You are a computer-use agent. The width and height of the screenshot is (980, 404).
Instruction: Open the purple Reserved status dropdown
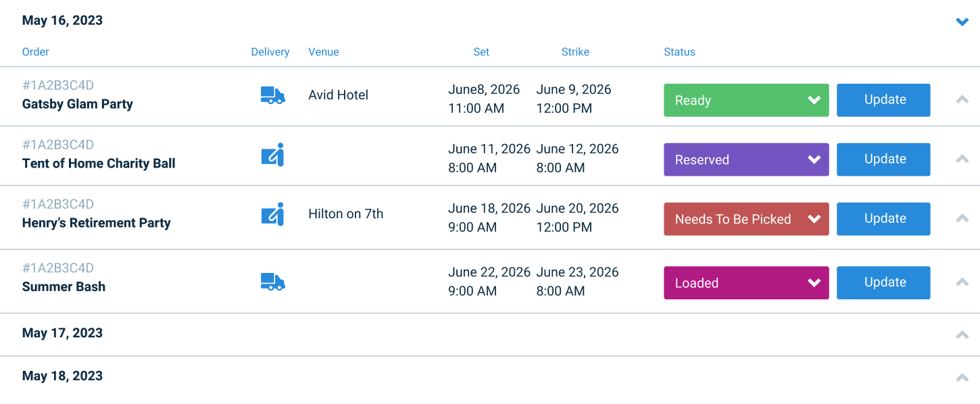point(746,159)
